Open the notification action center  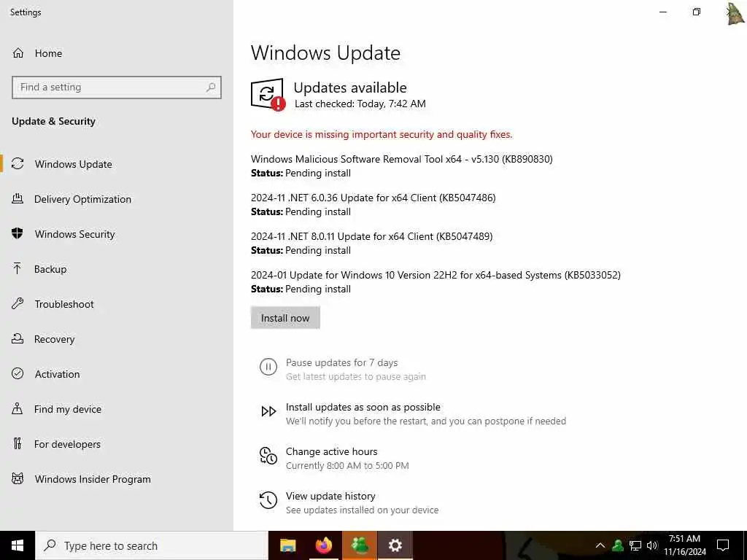click(723, 545)
